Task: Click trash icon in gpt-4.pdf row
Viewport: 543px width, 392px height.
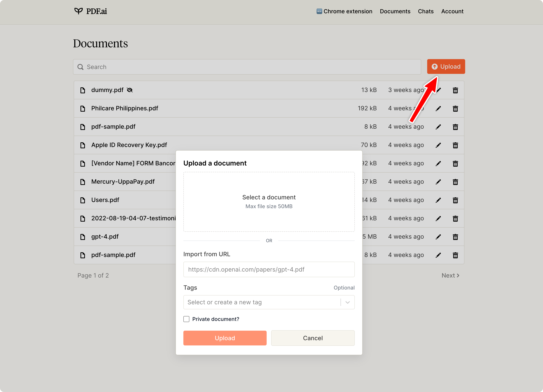Action: pos(455,237)
